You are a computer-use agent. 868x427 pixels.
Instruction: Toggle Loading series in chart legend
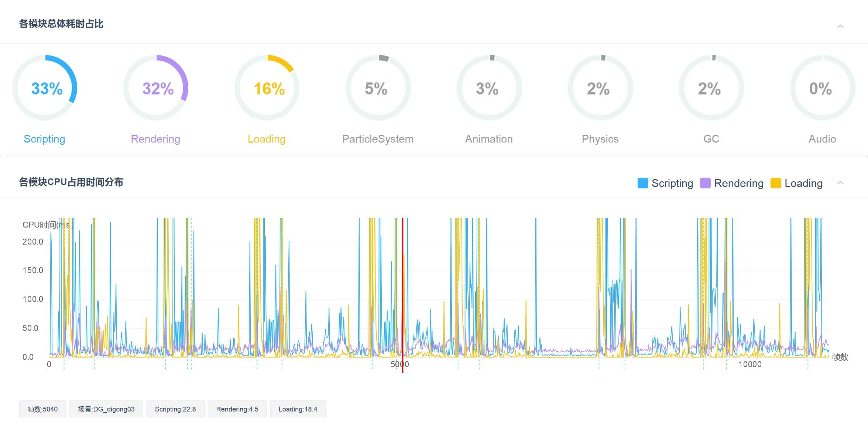(796, 183)
